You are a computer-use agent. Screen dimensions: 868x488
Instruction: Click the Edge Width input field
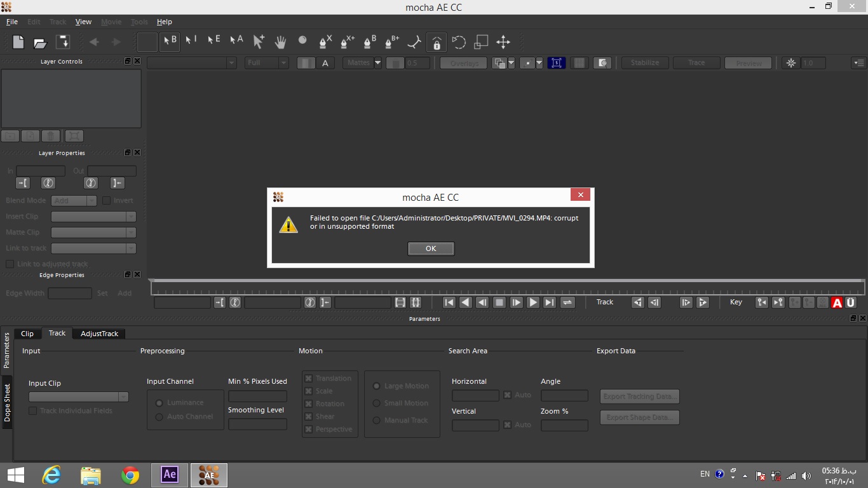(x=70, y=294)
